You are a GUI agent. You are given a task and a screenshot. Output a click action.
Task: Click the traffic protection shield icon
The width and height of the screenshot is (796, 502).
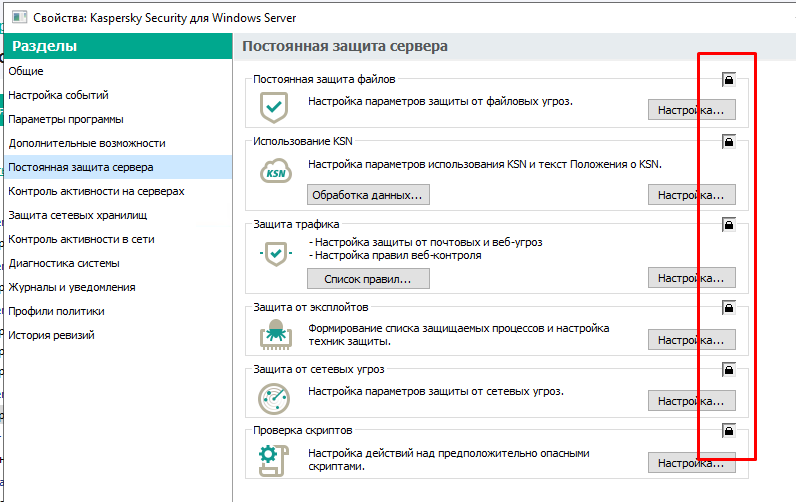point(274,255)
